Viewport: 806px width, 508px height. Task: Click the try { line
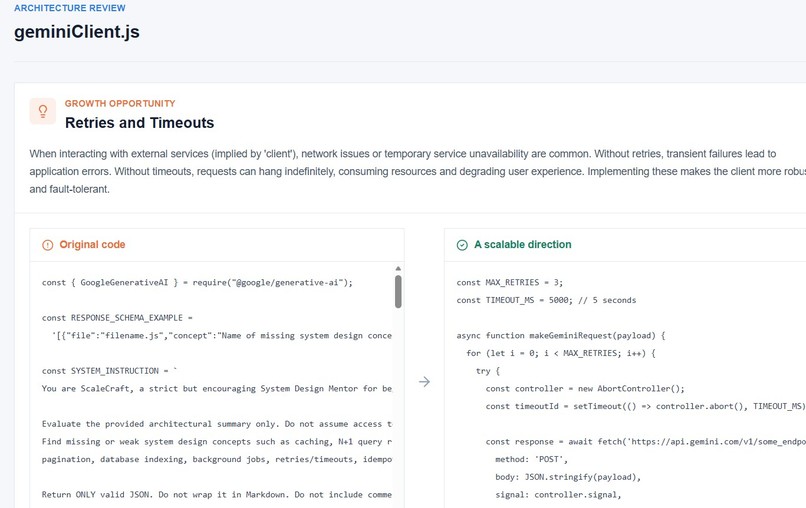click(488, 371)
